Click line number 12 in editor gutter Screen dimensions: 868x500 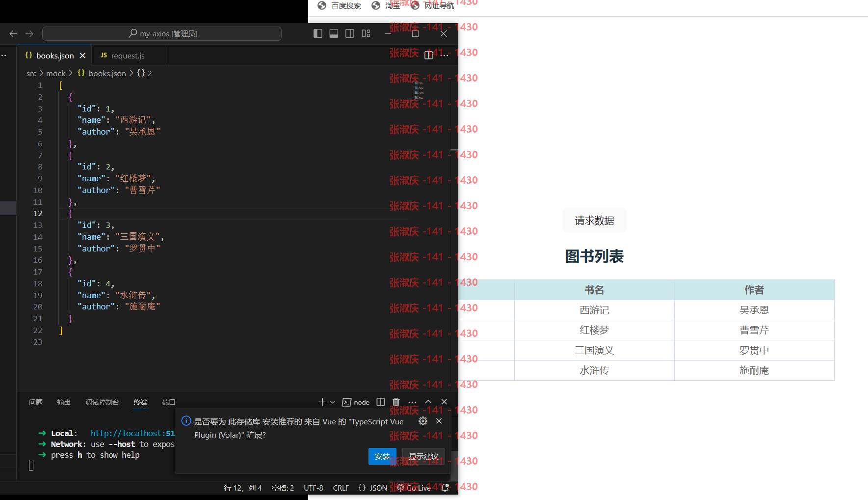pos(38,213)
